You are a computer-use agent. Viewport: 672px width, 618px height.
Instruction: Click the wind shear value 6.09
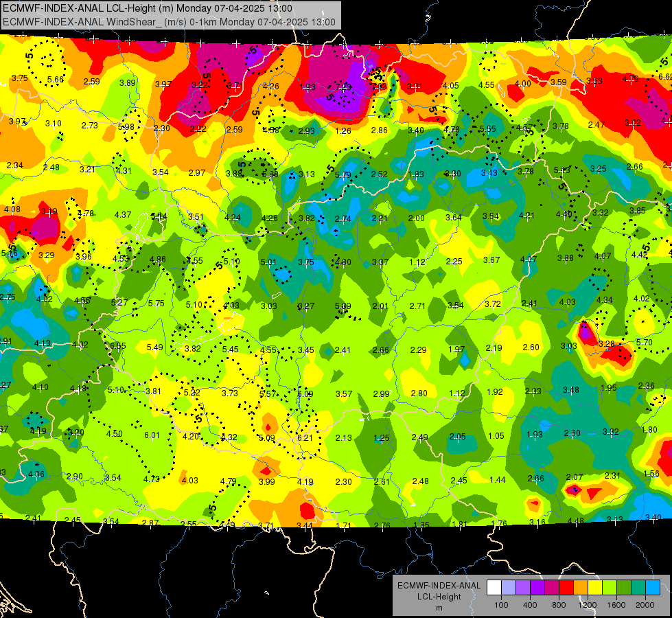(305, 393)
